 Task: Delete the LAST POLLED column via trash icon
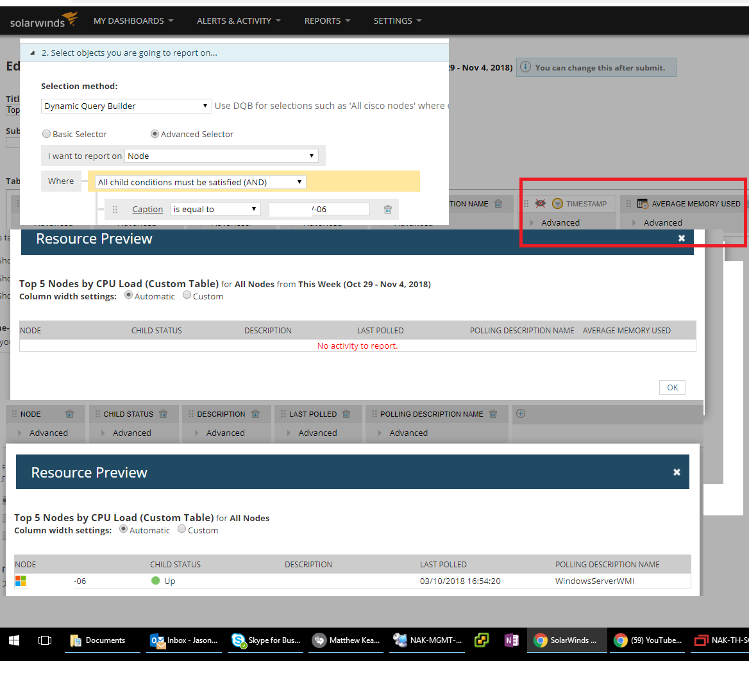tap(346, 414)
